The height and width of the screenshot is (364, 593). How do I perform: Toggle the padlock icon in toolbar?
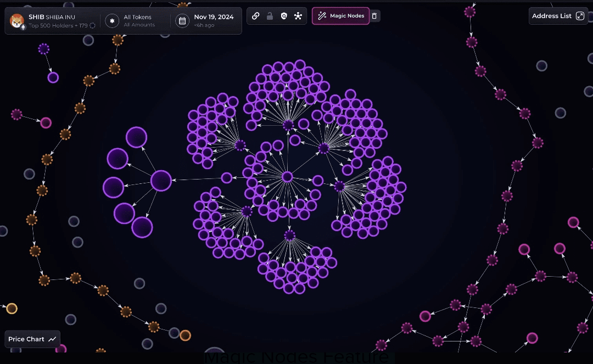pyautogui.click(x=270, y=16)
